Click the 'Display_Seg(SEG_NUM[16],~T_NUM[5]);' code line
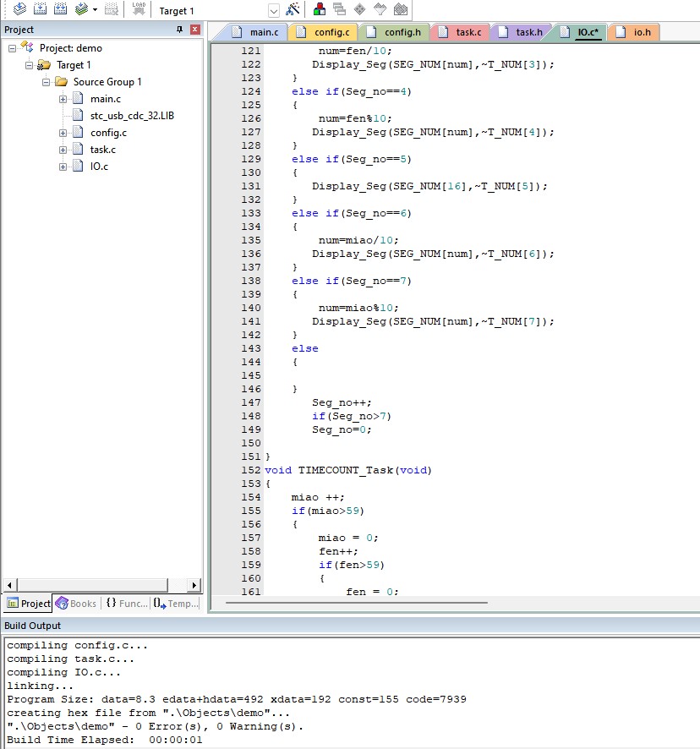Viewport: 700px width, 749px height. click(429, 186)
